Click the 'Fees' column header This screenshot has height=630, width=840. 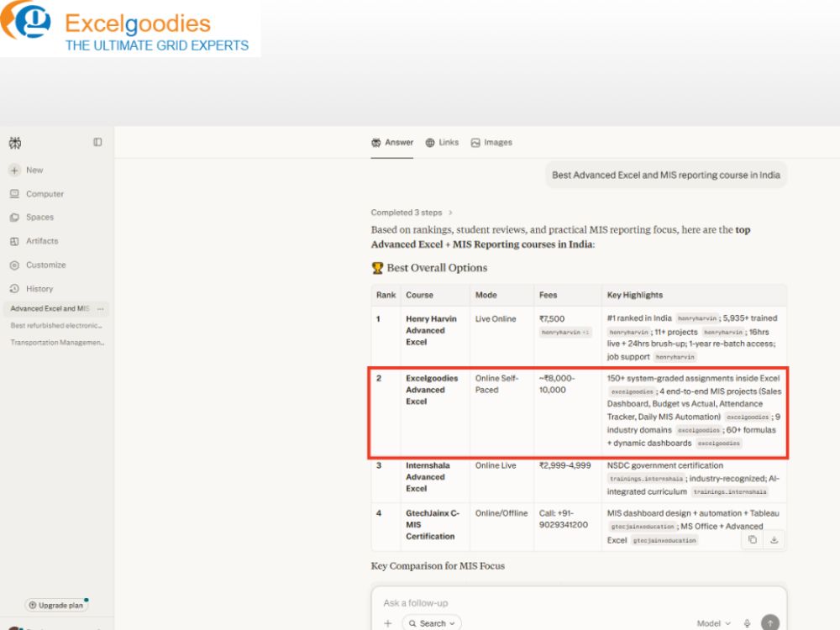click(x=548, y=295)
